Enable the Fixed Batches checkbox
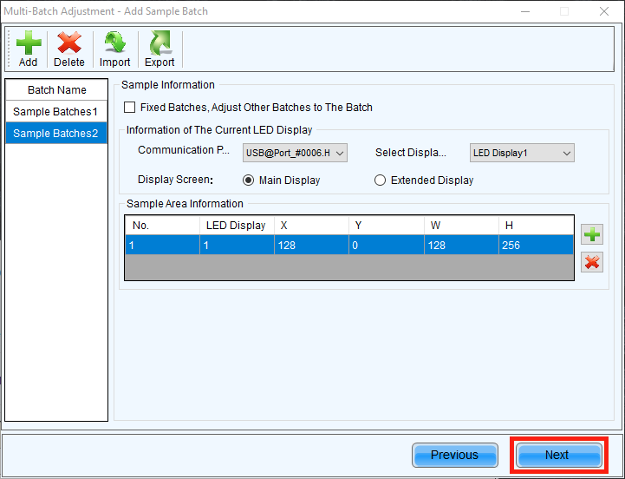 tap(129, 107)
